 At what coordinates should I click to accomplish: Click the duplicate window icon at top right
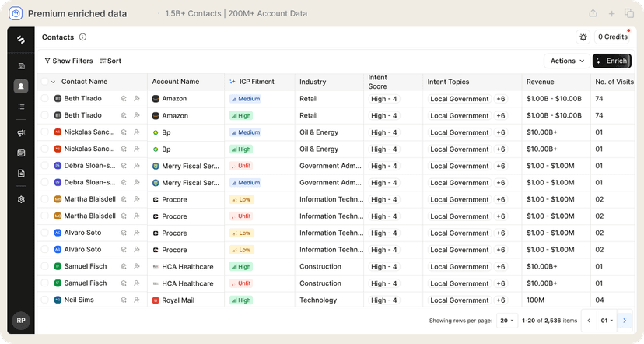pyautogui.click(x=629, y=13)
